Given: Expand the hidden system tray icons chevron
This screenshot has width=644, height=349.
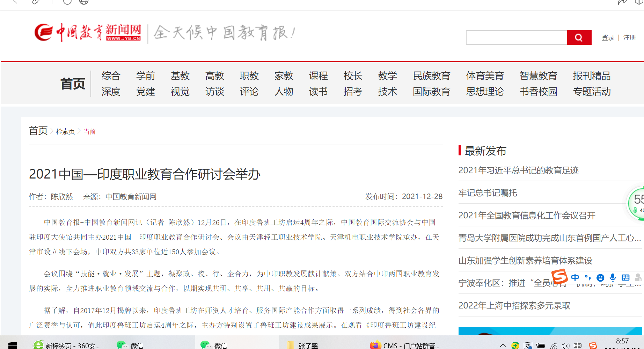Looking at the screenshot, I should tap(503, 346).
